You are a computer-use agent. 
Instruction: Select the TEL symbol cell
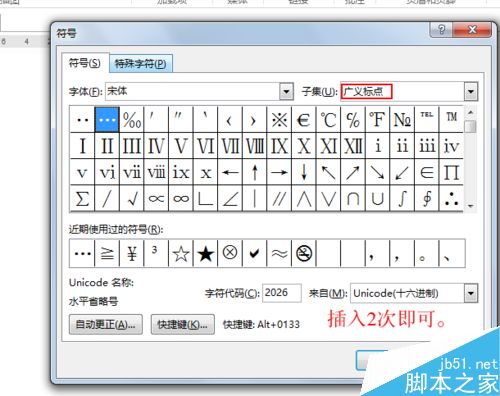(x=427, y=119)
